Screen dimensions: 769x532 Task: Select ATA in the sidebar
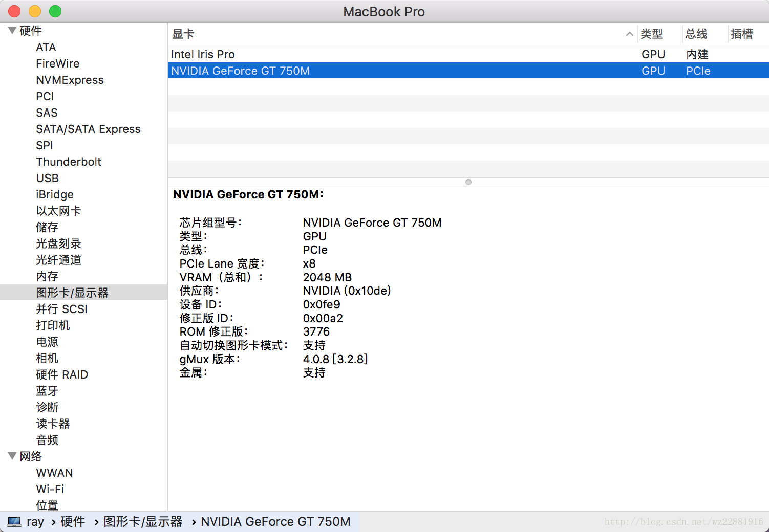[x=46, y=47]
